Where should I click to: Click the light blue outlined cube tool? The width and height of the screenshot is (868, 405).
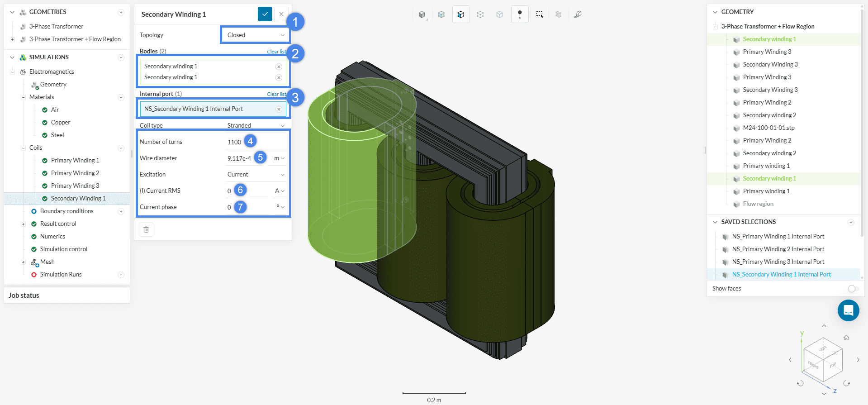click(500, 14)
